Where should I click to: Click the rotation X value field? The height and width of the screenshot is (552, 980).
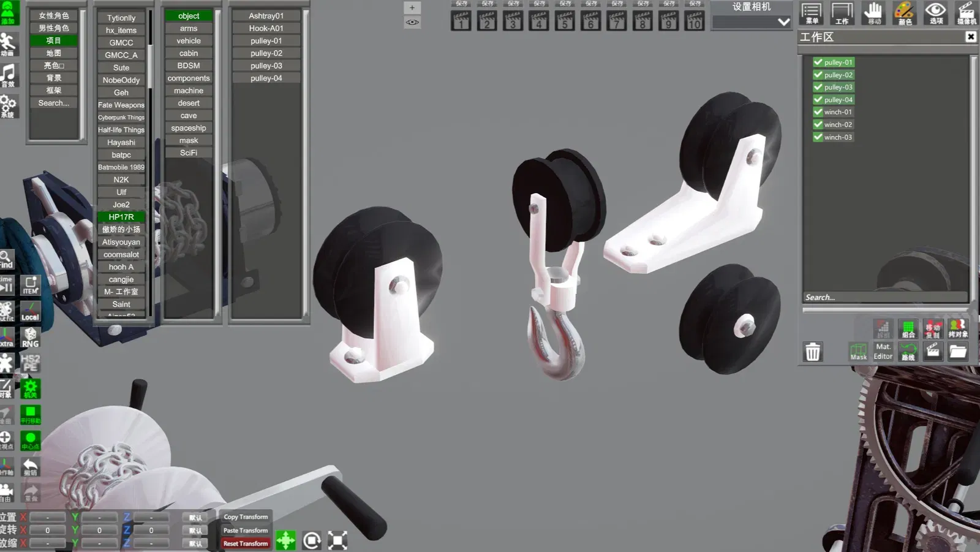(x=48, y=530)
